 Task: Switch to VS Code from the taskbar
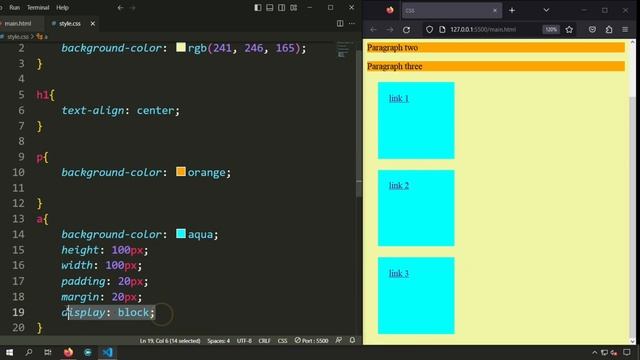107,352
